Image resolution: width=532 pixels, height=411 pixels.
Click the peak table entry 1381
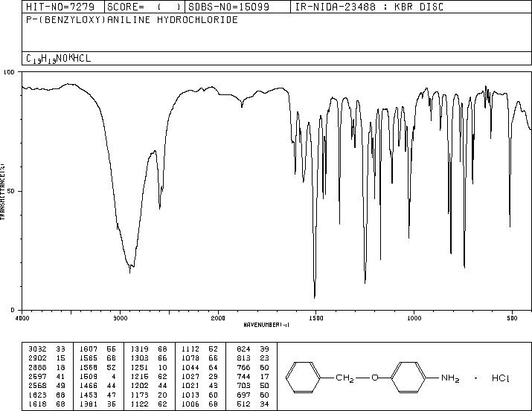point(89,404)
